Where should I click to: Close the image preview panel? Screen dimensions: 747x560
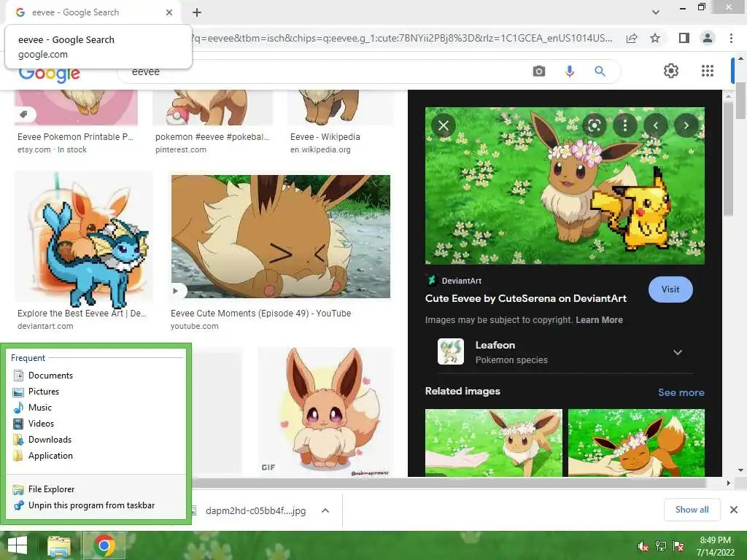pyautogui.click(x=444, y=125)
